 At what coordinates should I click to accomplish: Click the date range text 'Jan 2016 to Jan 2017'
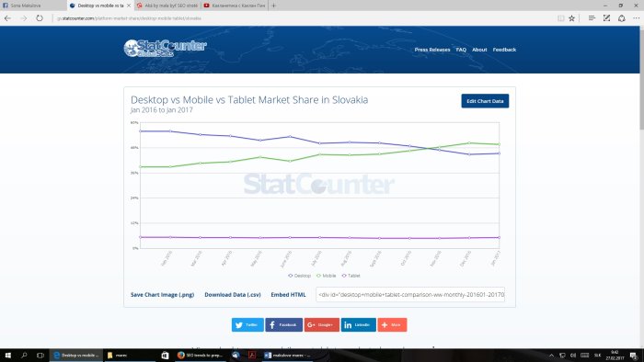coord(161,110)
